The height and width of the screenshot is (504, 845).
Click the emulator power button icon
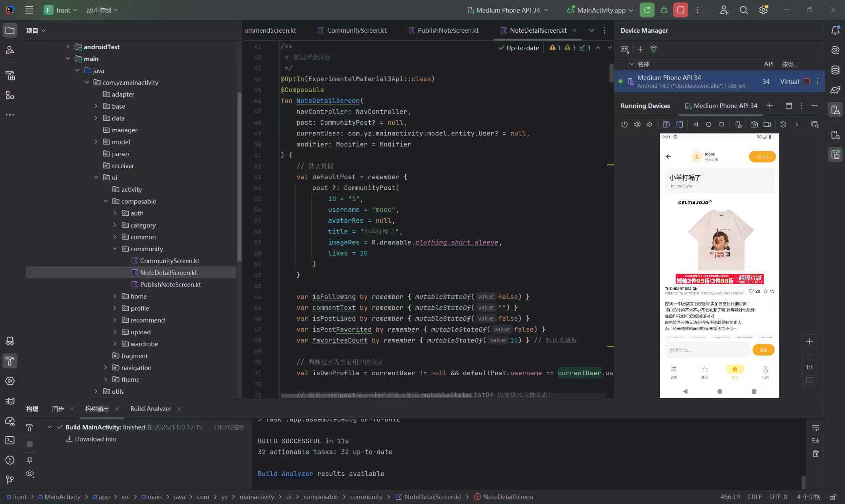[624, 124]
